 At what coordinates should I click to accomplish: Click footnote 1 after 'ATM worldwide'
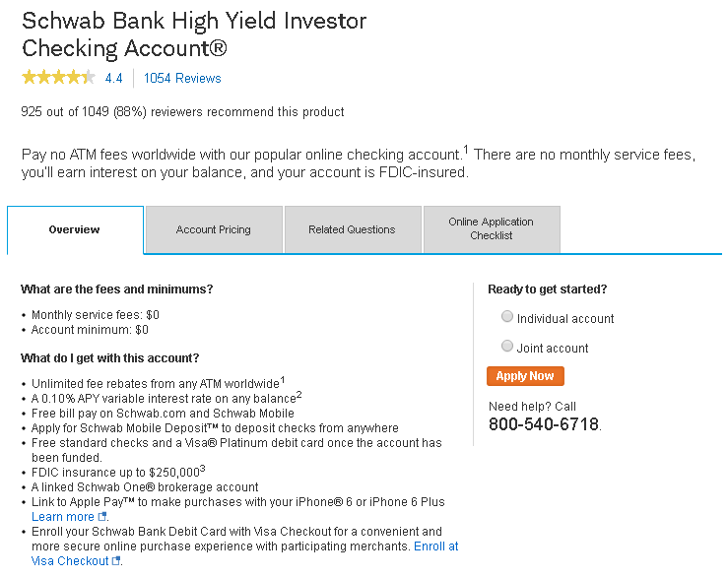282,379
